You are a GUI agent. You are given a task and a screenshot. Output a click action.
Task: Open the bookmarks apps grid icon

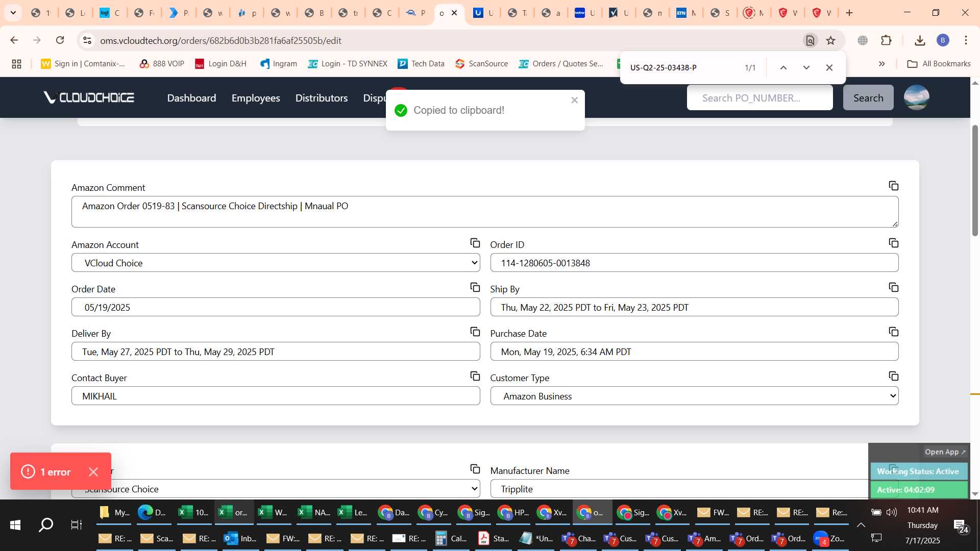pos(16,64)
